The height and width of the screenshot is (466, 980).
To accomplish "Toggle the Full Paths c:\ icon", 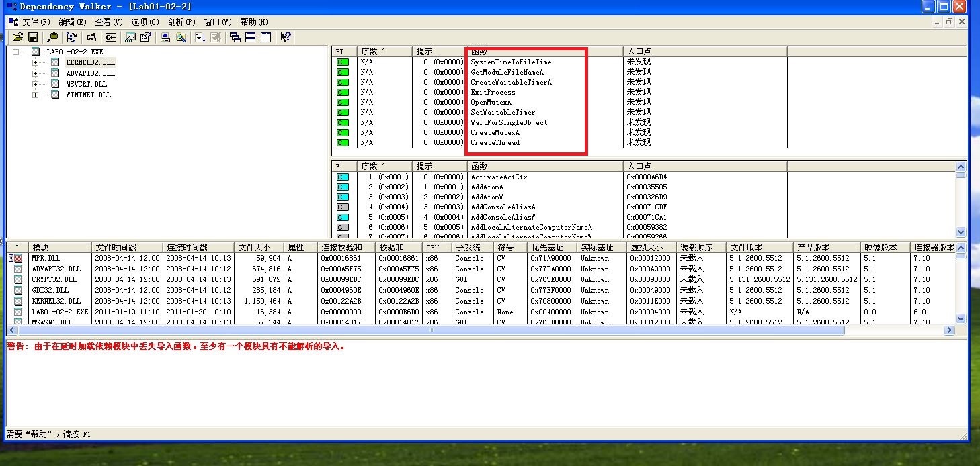I will click(x=91, y=38).
